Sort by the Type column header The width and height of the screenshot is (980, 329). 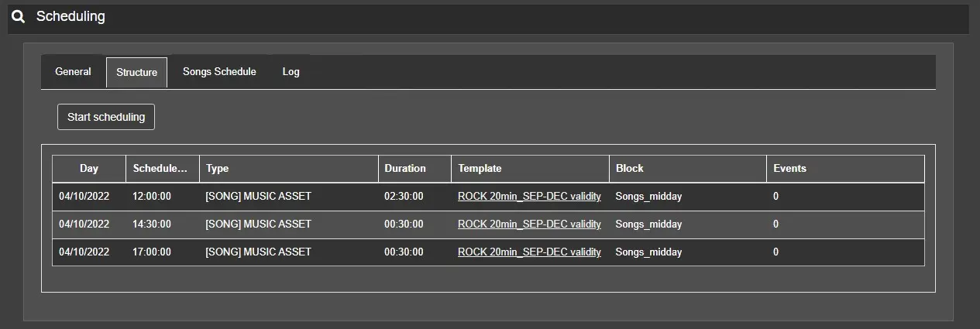218,169
